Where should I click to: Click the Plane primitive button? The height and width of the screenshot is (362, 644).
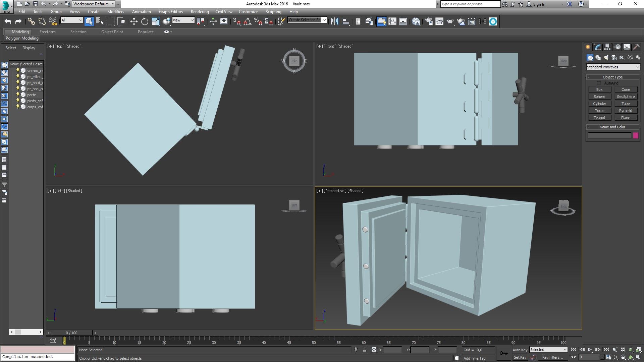626,118
